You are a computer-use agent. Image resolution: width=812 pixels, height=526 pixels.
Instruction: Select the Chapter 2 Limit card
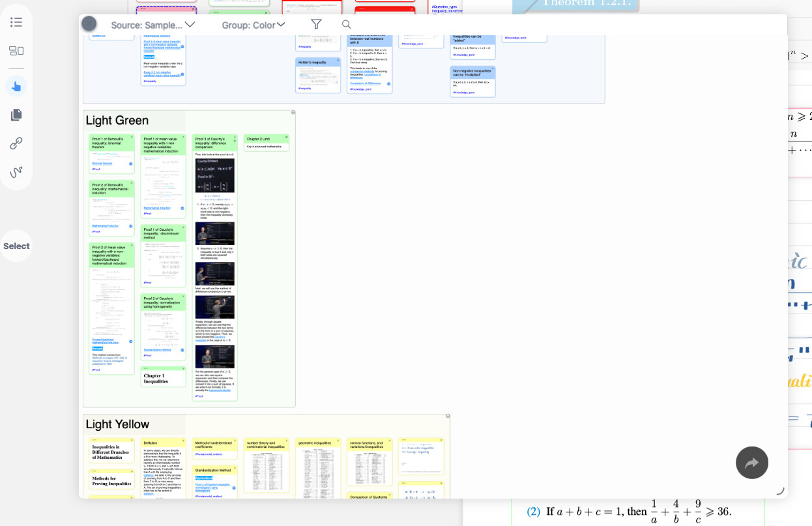tap(267, 143)
